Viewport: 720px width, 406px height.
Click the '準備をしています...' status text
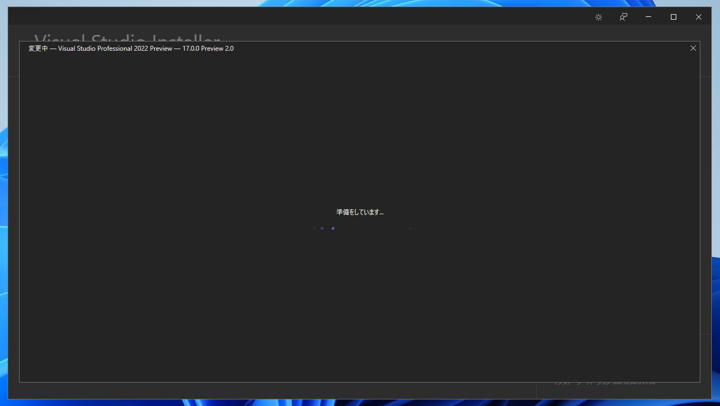pos(360,212)
